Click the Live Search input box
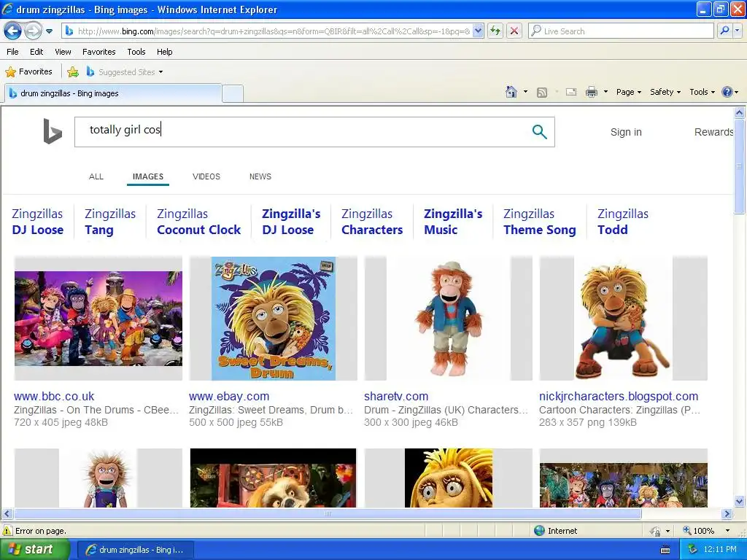The height and width of the screenshot is (560, 747). [x=622, y=31]
